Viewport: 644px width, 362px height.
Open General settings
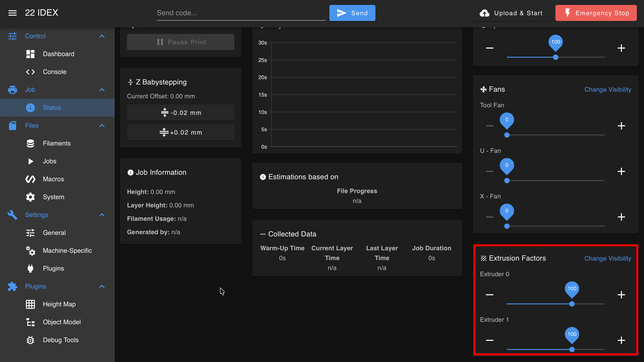(57, 233)
